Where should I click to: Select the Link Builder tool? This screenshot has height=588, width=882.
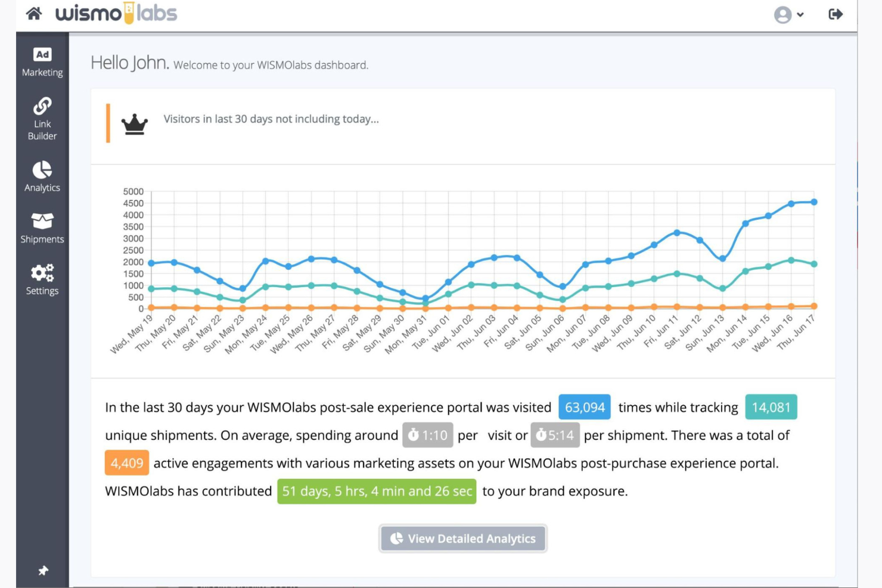click(x=42, y=119)
